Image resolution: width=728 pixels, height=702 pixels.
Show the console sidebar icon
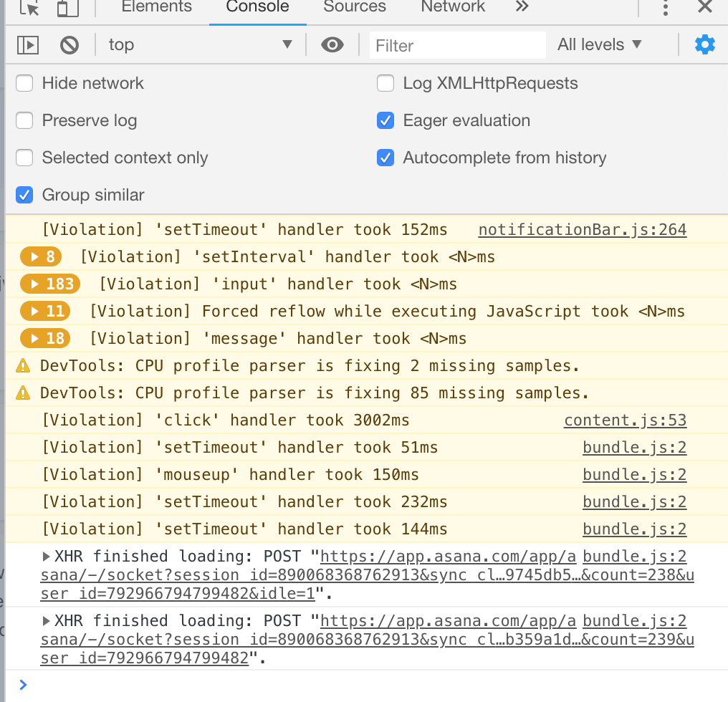28,45
